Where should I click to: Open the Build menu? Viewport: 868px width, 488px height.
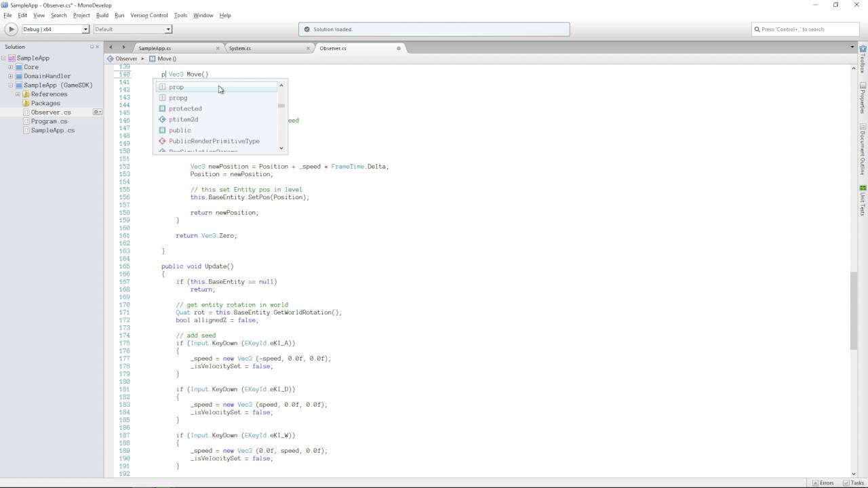click(x=102, y=15)
